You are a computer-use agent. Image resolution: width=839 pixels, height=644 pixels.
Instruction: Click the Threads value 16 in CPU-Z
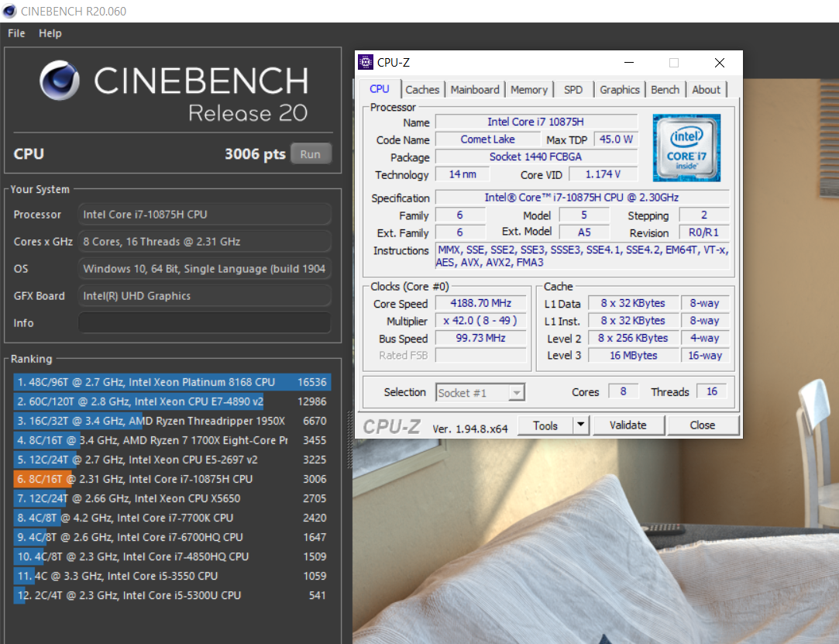(712, 391)
